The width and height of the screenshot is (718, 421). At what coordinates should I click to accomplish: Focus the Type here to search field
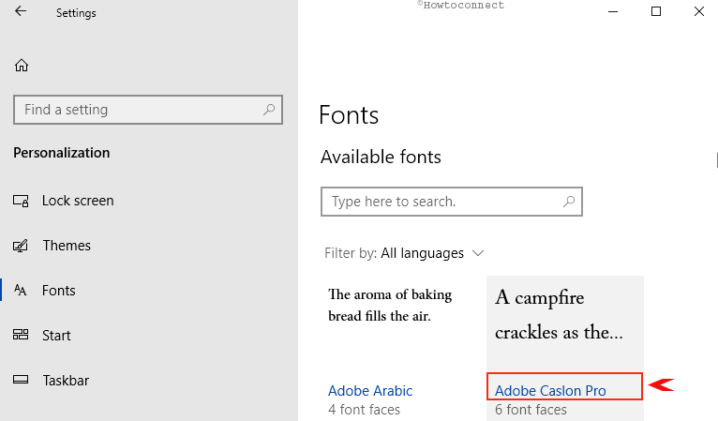click(x=451, y=201)
